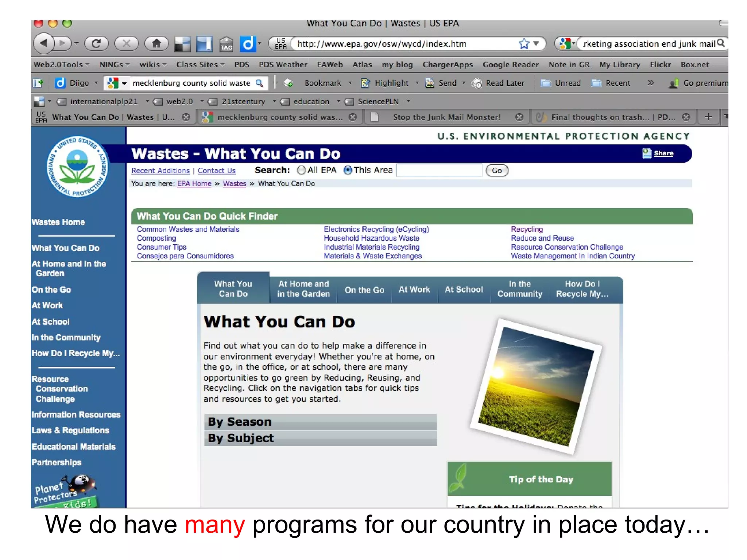Reload the page with the refresh icon
The height and width of the screenshot is (560, 747).
pos(96,44)
